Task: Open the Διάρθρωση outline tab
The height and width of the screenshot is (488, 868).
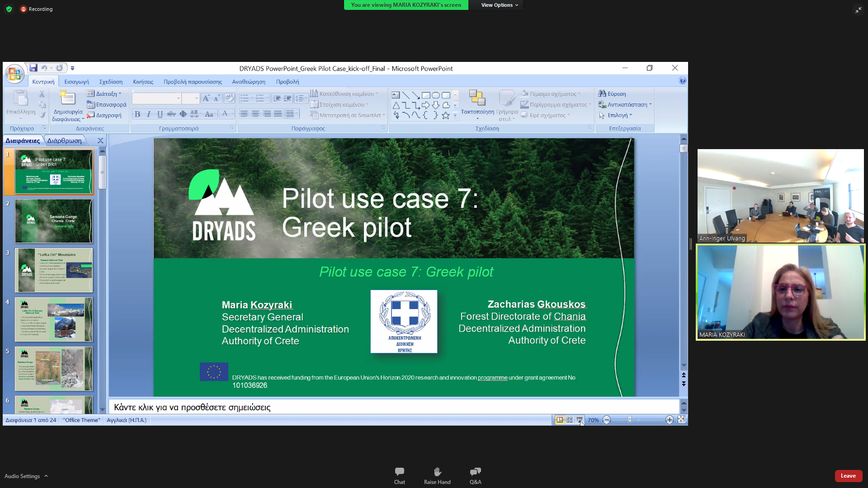Action: click(x=65, y=141)
